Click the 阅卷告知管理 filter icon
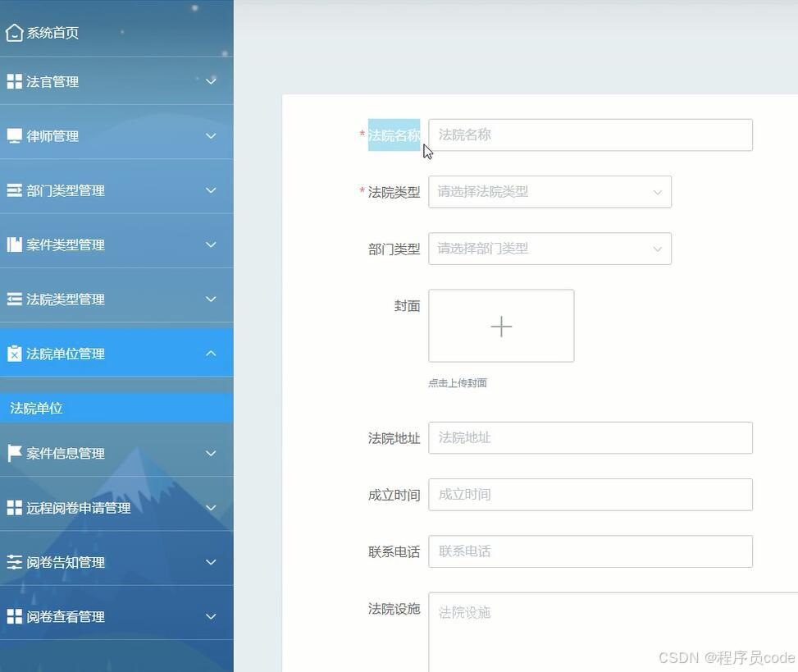The image size is (798, 672). (x=14, y=561)
